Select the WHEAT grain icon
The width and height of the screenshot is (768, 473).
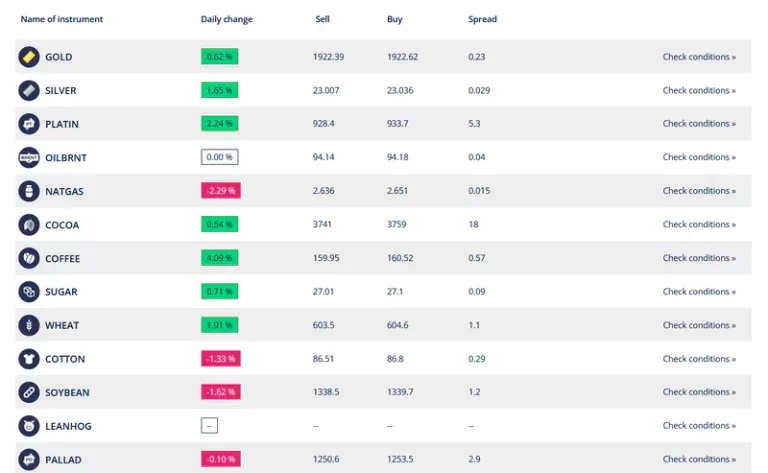pyautogui.click(x=29, y=325)
